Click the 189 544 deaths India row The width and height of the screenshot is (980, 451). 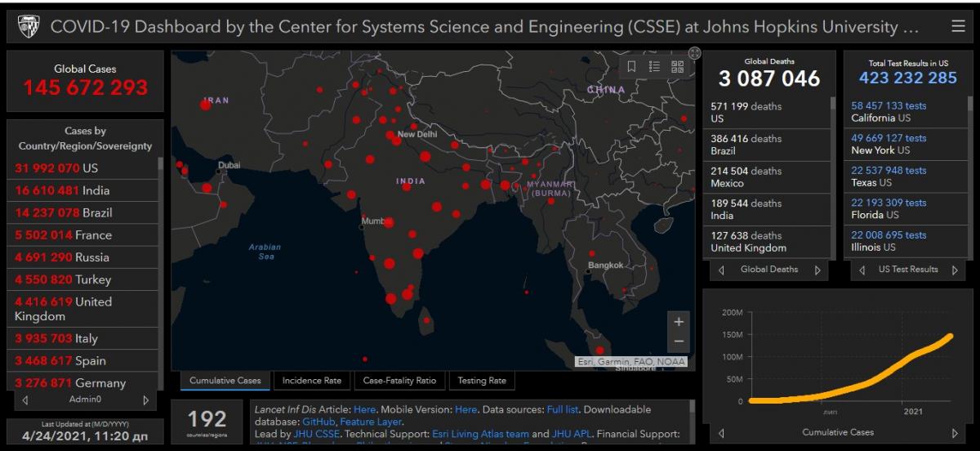click(x=766, y=209)
